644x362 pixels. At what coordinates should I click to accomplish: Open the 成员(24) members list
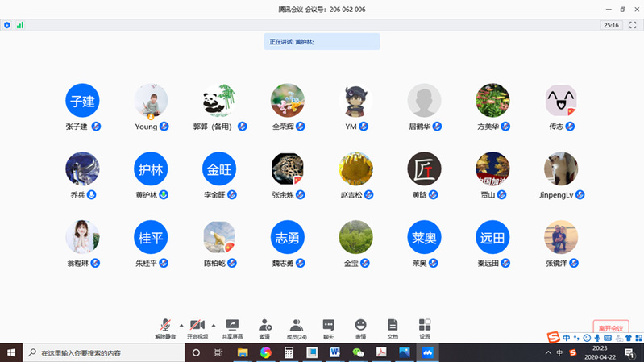297,327
